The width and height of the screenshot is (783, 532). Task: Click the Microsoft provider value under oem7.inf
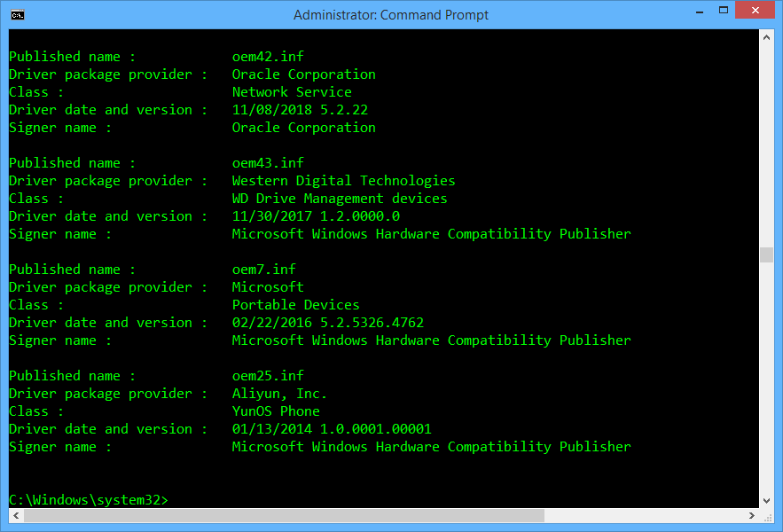tap(268, 287)
